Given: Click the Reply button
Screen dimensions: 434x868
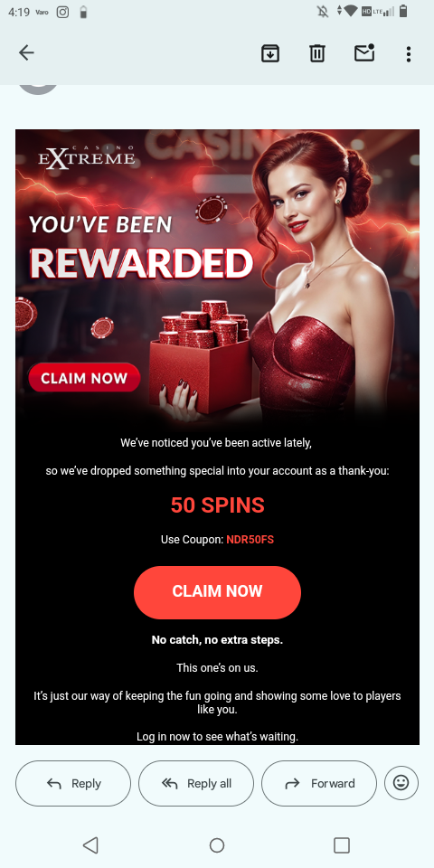Looking at the screenshot, I should (x=73, y=783).
